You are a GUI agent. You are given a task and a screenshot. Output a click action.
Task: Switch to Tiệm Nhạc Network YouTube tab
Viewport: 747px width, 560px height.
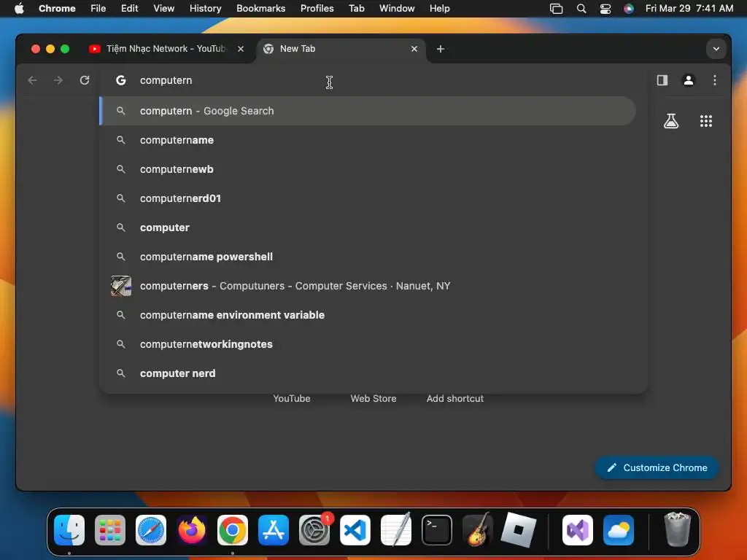[167, 49]
